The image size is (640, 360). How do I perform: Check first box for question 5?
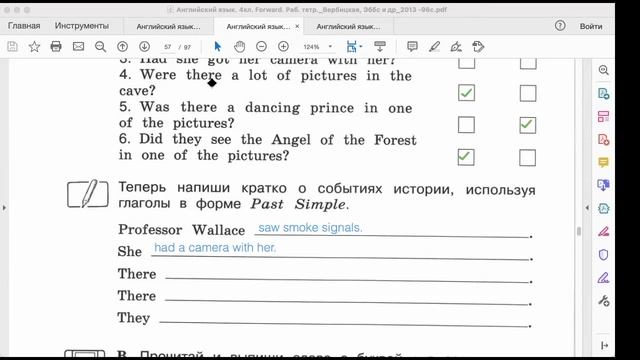click(x=466, y=125)
